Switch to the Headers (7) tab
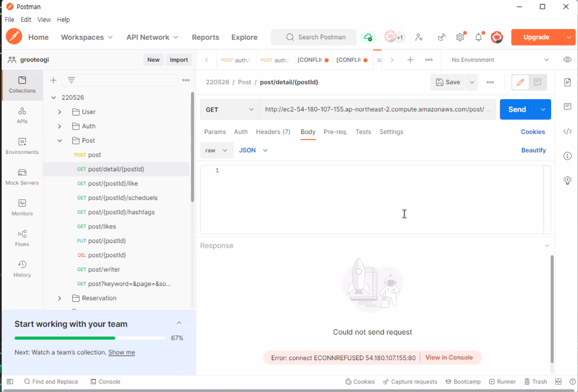Image resolution: width=578 pixels, height=392 pixels. tap(273, 132)
